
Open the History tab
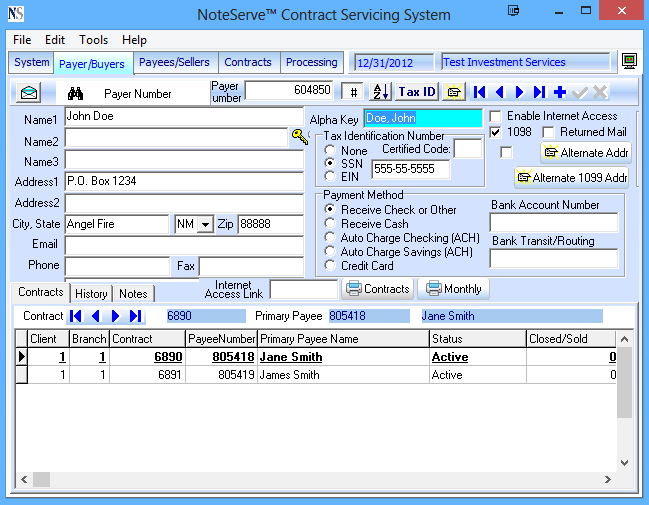(91, 294)
